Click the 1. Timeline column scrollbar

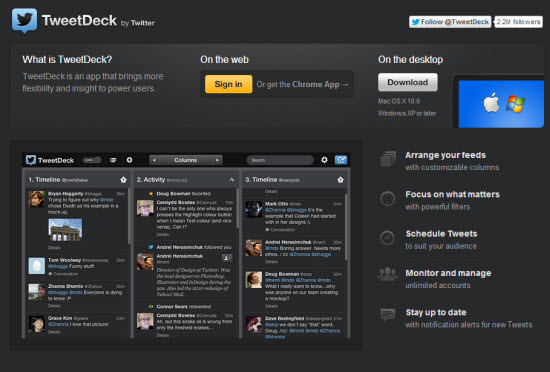tap(129, 216)
